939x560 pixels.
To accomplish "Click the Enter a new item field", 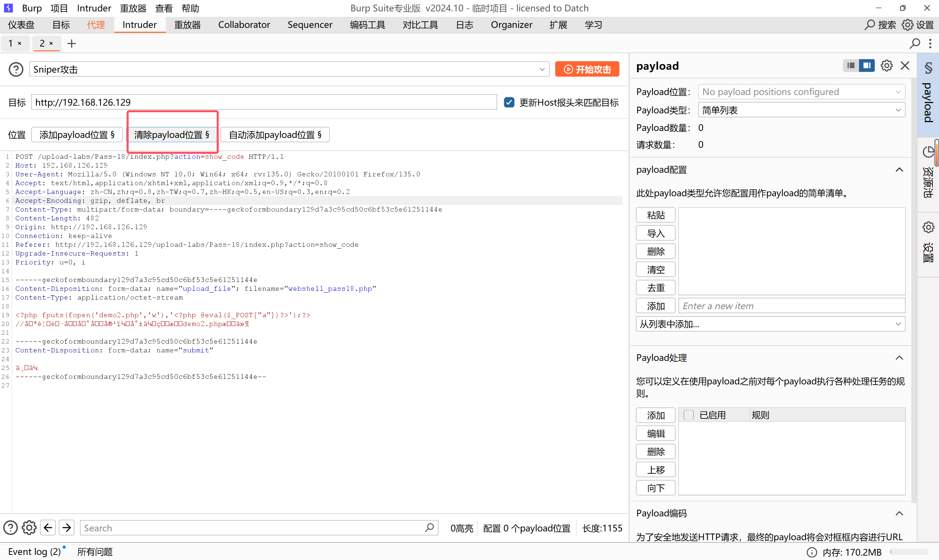I will point(791,305).
